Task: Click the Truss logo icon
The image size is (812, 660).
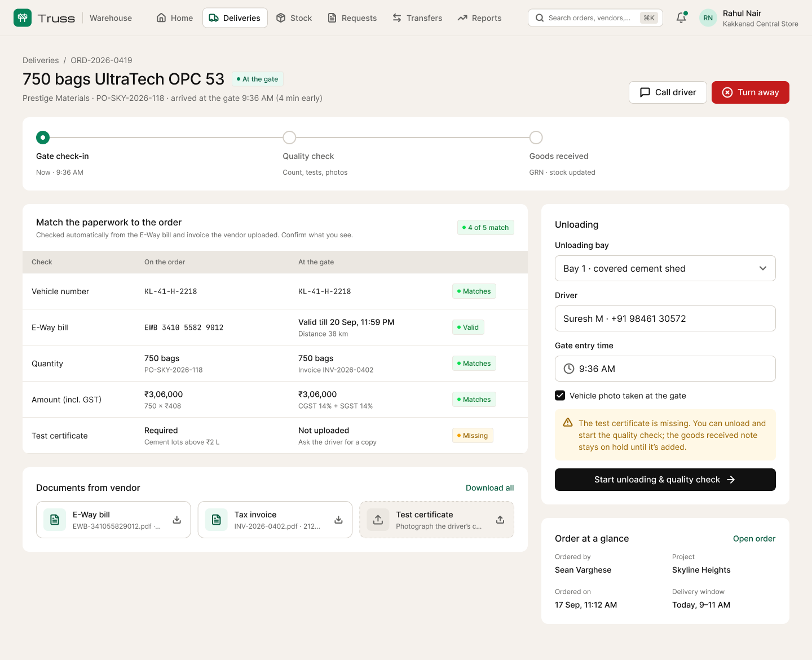Action: point(23,18)
